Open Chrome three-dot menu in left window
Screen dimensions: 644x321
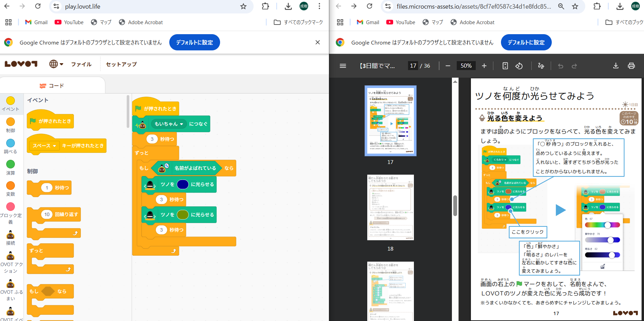[x=319, y=6]
